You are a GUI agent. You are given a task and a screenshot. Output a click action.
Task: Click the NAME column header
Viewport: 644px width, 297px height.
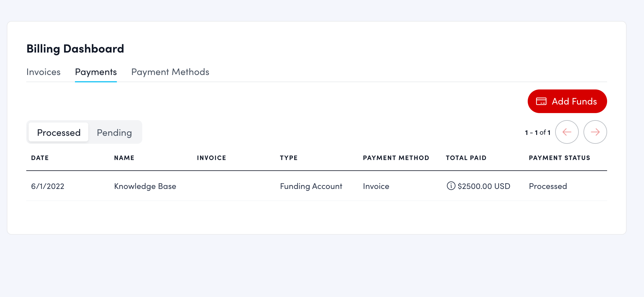pos(124,158)
